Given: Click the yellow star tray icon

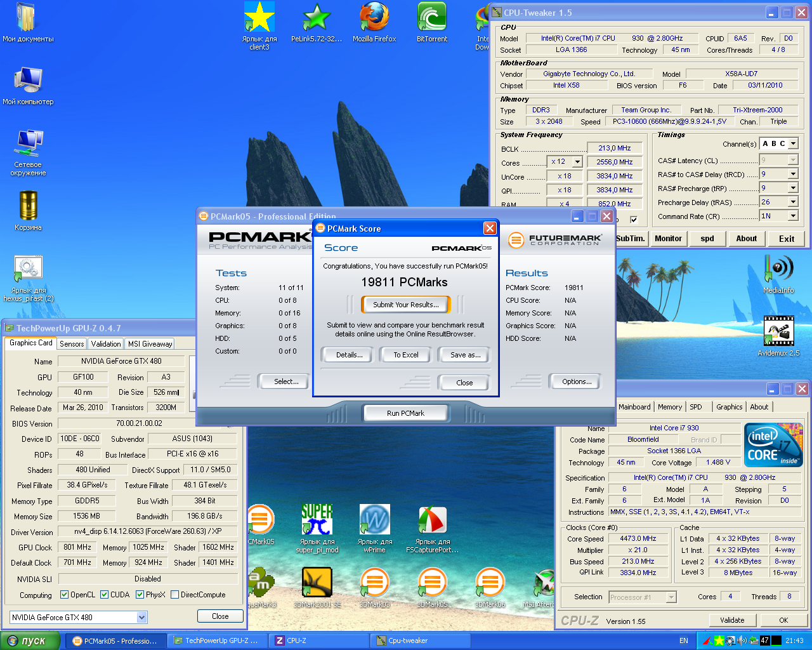Looking at the screenshot, I should [x=719, y=640].
